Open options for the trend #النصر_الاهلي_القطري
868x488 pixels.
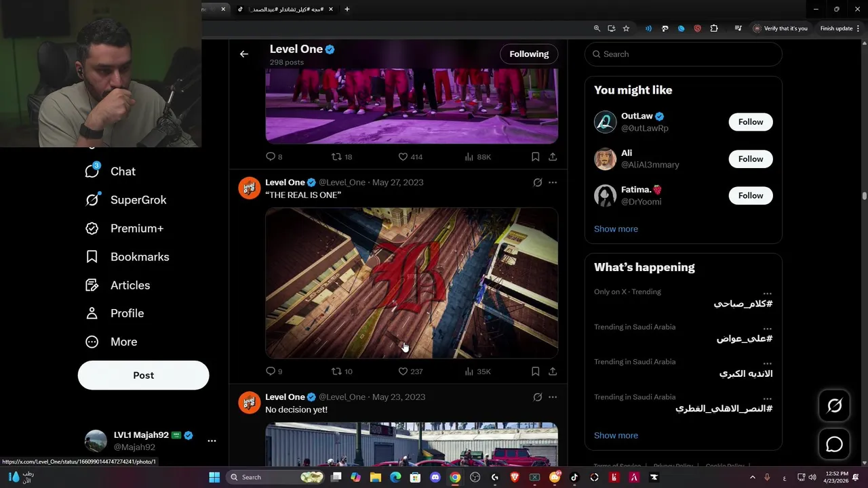pyautogui.click(x=767, y=399)
